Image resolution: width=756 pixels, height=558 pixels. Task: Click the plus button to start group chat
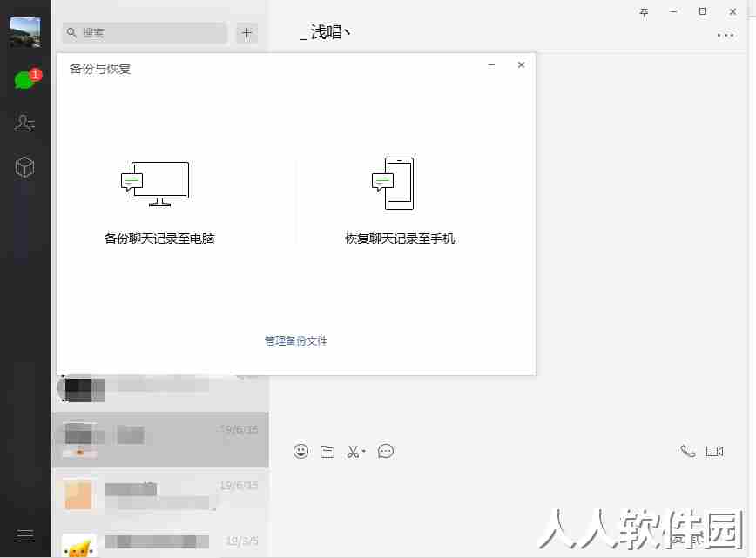pyautogui.click(x=246, y=33)
